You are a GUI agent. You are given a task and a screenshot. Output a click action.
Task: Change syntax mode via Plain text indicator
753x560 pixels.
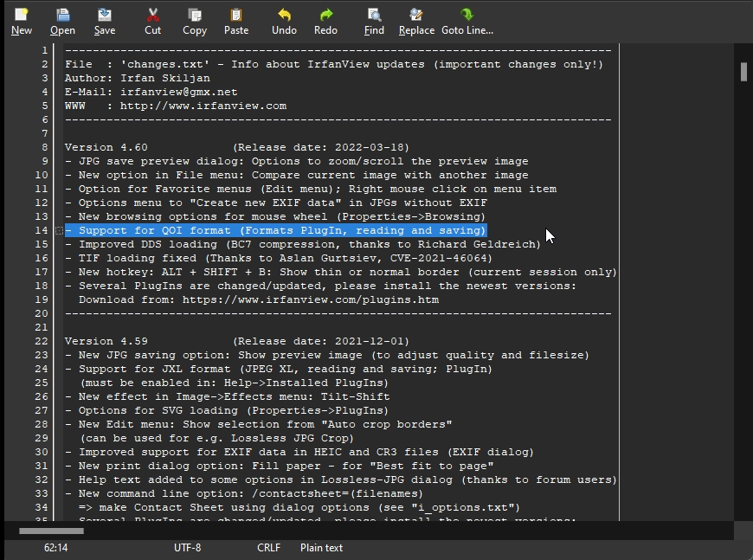(320, 547)
